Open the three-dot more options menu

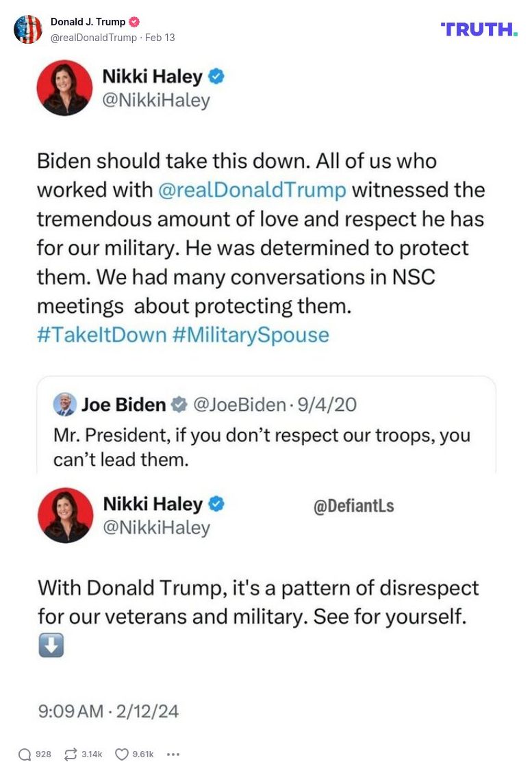(173, 754)
